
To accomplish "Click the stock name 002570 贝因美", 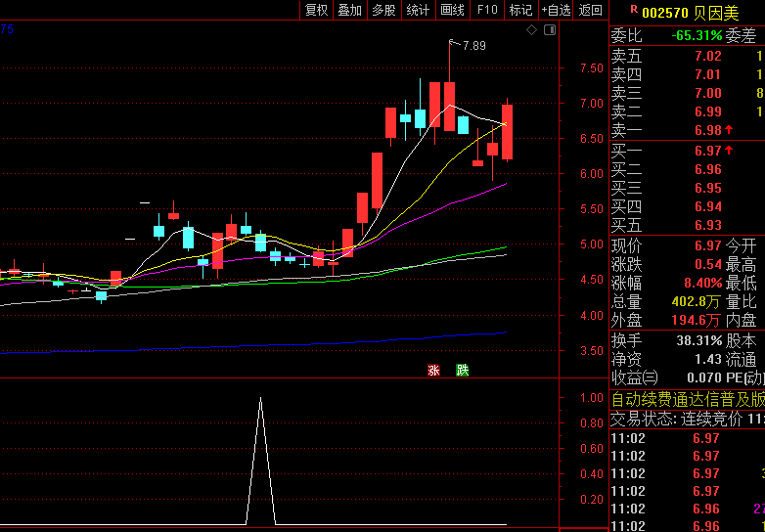I will (691, 13).
